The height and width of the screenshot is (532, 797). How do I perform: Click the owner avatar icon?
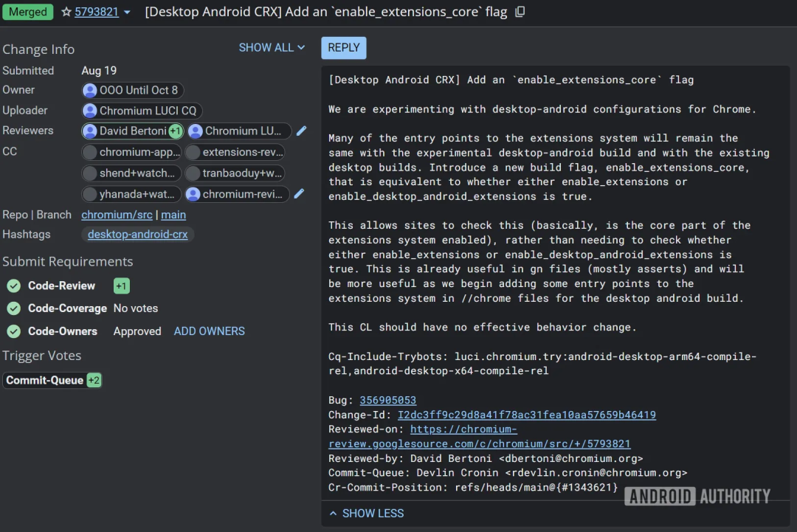(90, 91)
